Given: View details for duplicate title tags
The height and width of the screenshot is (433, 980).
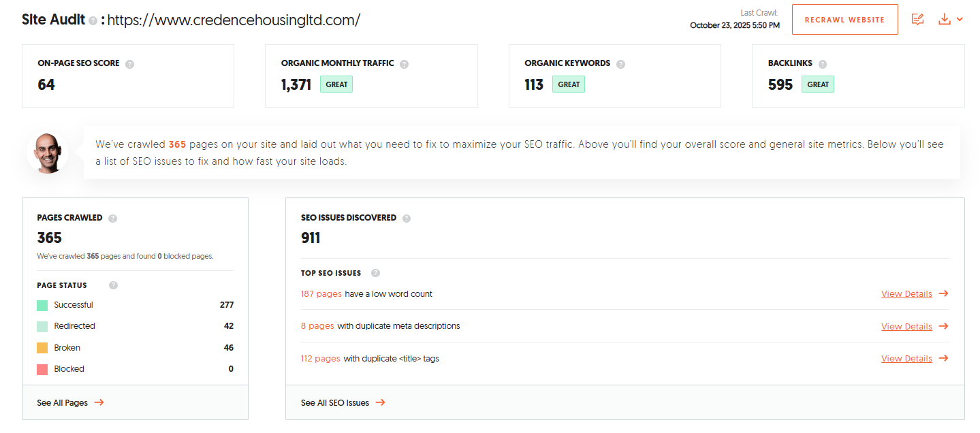Looking at the screenshot, I should click(914, 359).
